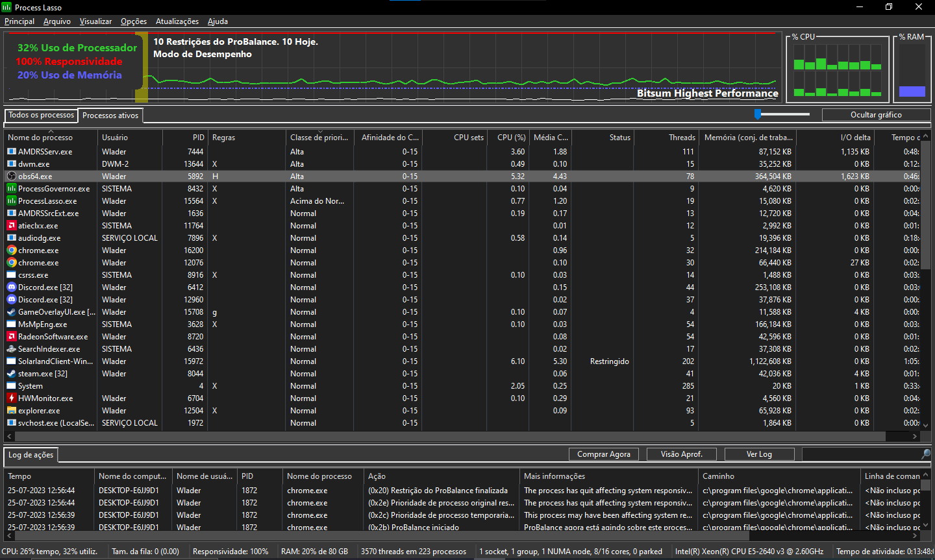Image resolution: width=935 pixels, height=560 pixels.
Task: Sort log by Tempo column header
Action: click(49, 476)
